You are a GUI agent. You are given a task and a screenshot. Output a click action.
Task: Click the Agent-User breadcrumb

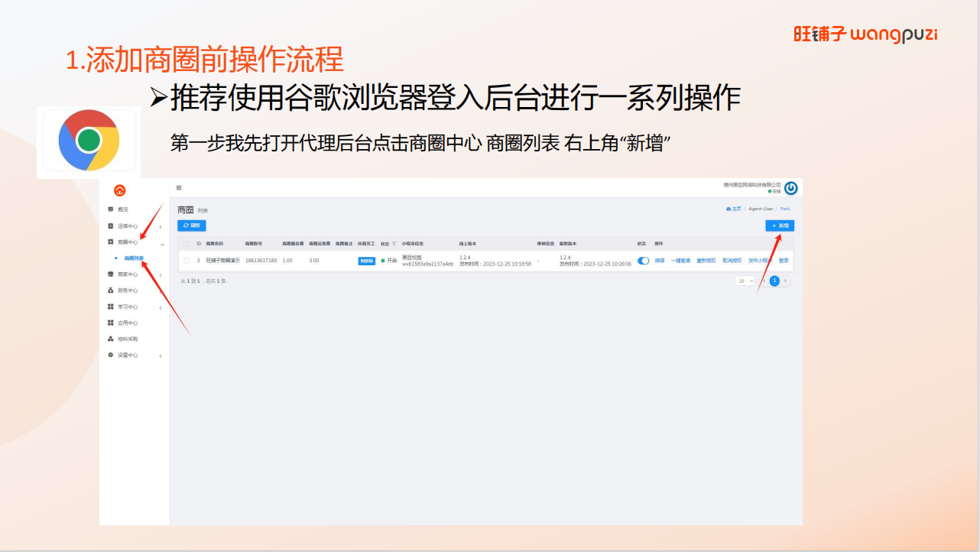pos(761,209)
